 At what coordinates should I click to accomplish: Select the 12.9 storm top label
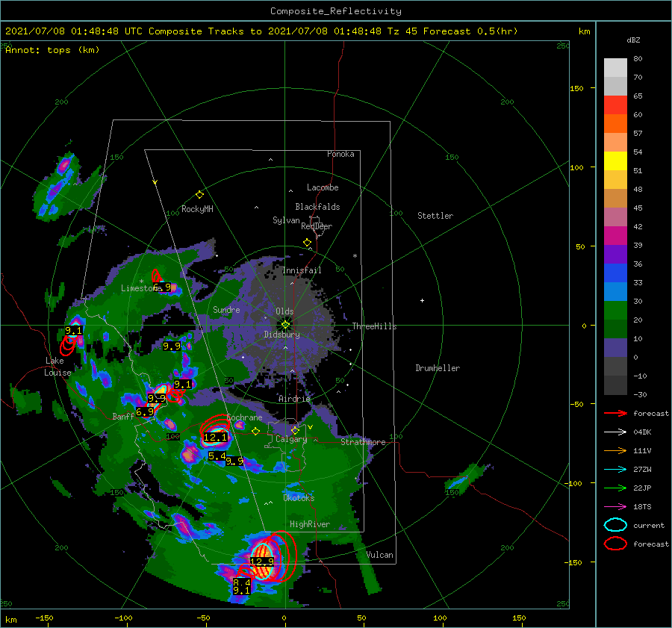tap(262, 562)
